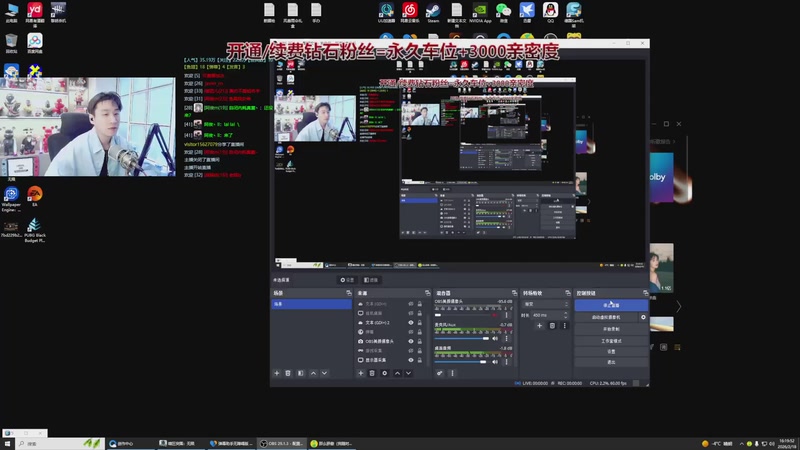Screen dimensions: 800x450
Task: Remove selected source with the trash icon
Action: [372, 373]
